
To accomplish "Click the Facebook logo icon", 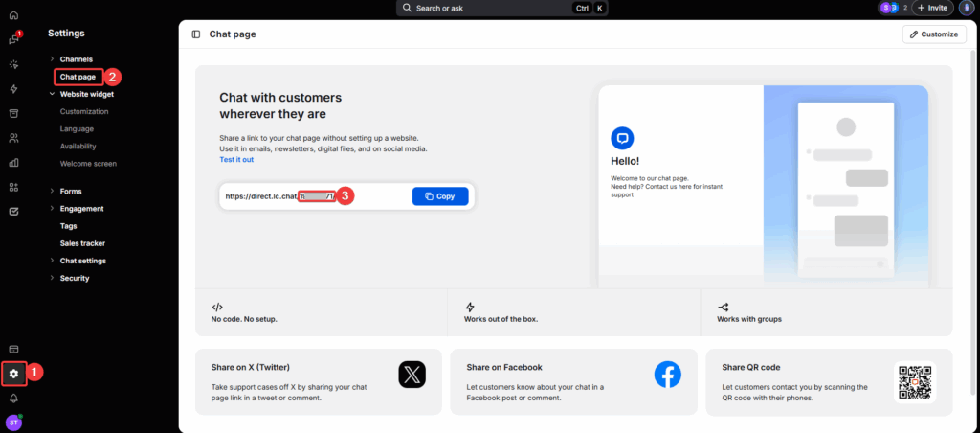I will pyautogui.click(x=667, y=375).
